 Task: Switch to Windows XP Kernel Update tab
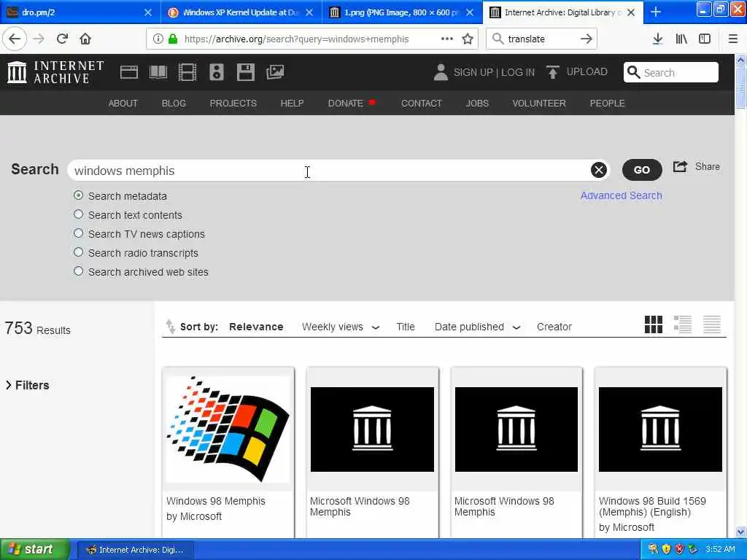click(240, 12)
